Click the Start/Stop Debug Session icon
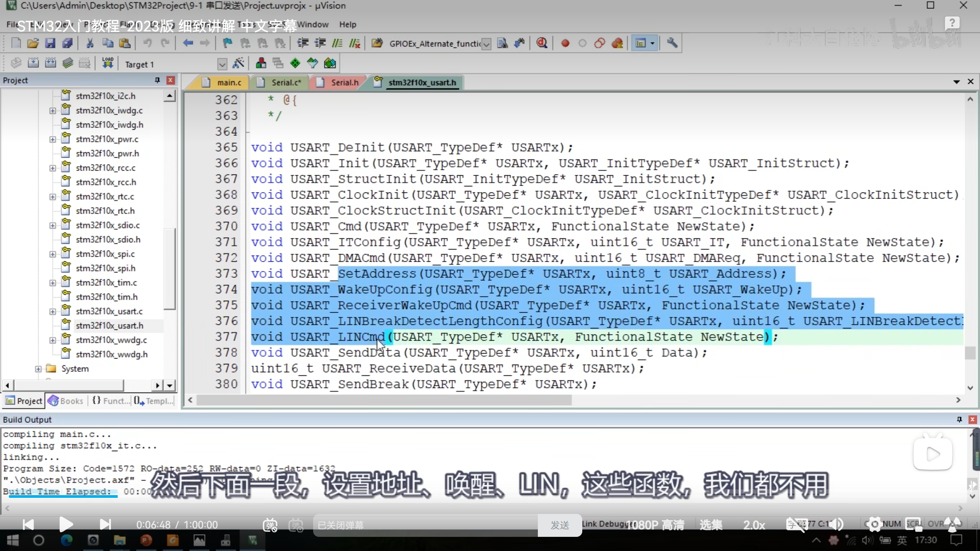The height and width of the screenshot is (551, 980). (x=541, y=43)
